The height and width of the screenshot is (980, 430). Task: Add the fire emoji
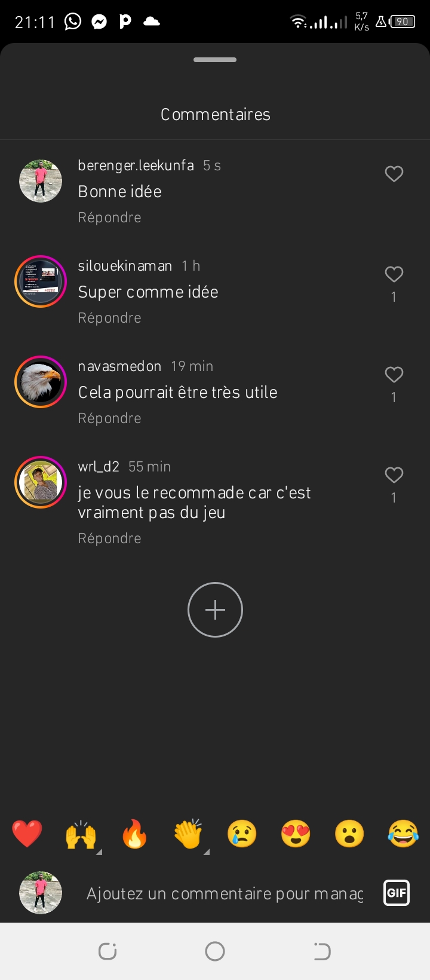click(x=134, y=834)
